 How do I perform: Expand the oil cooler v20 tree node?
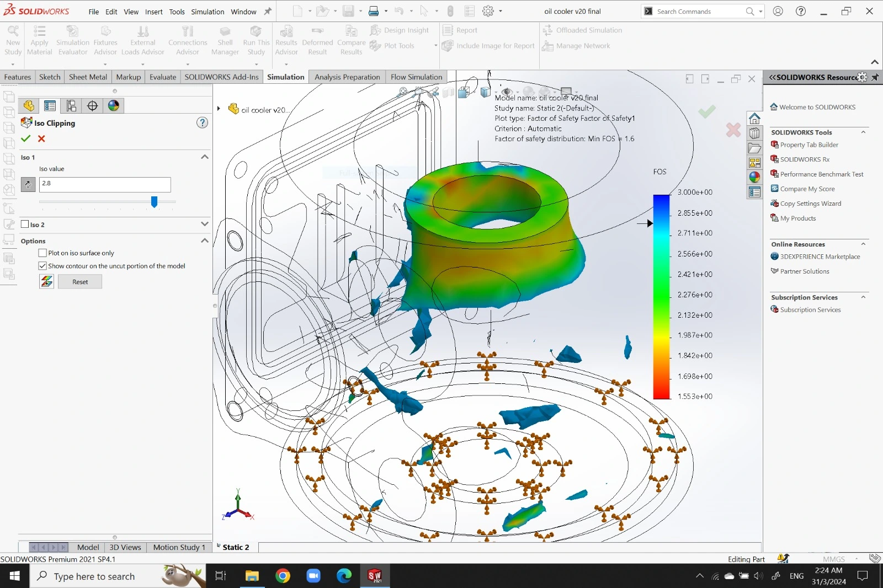(x=219, y=109)
